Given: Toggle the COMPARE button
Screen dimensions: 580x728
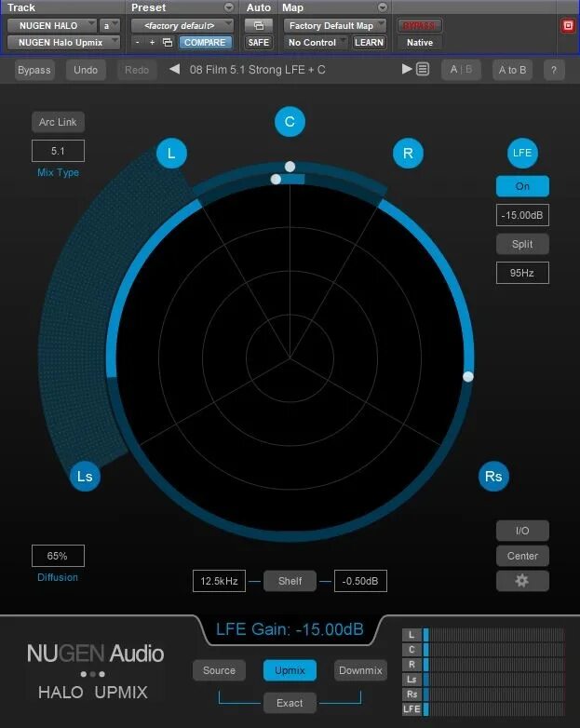Looking at the screenshot, I should 205,43.
